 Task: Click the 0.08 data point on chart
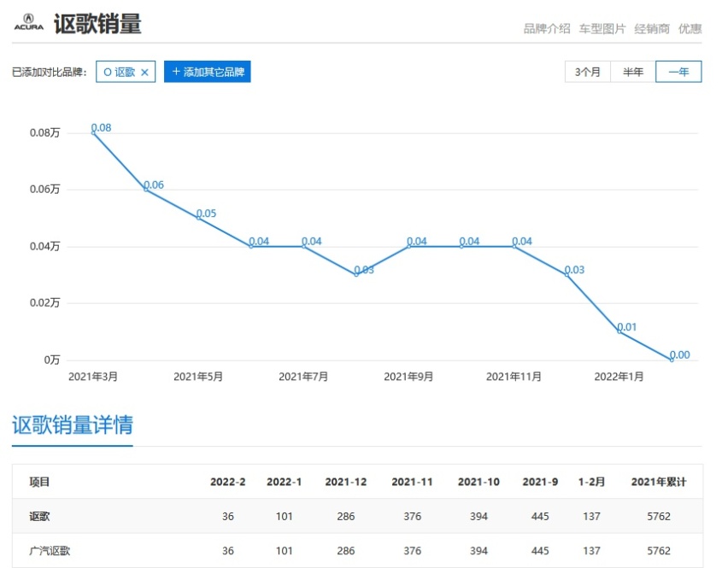94,132
